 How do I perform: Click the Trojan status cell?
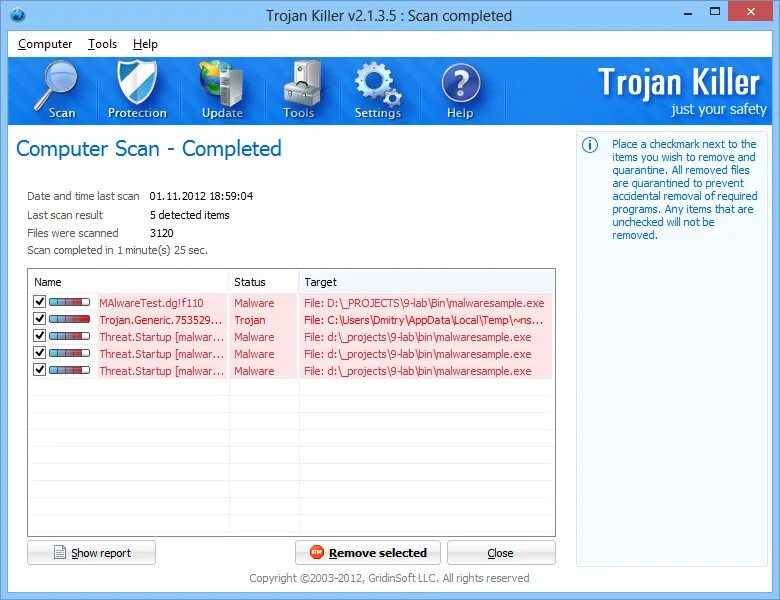(250, 320)
